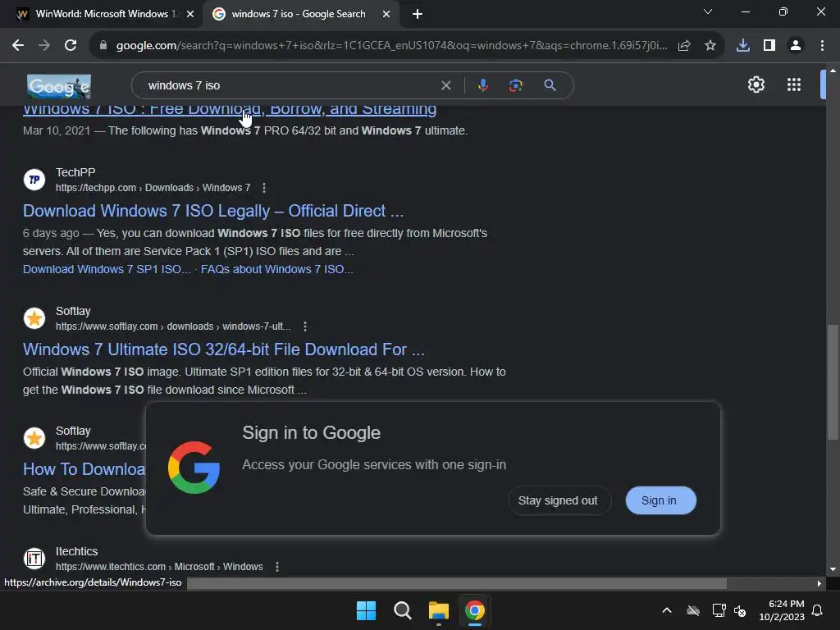Open more options for TechPP result
Image resolution: width=840 pixels, height=630 pixels.
click(263, 188)
